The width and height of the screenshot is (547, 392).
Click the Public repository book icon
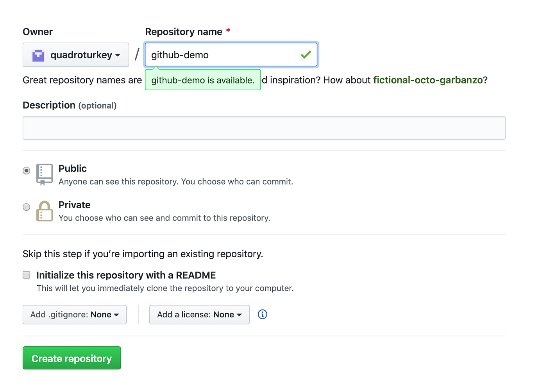(44, 174)
